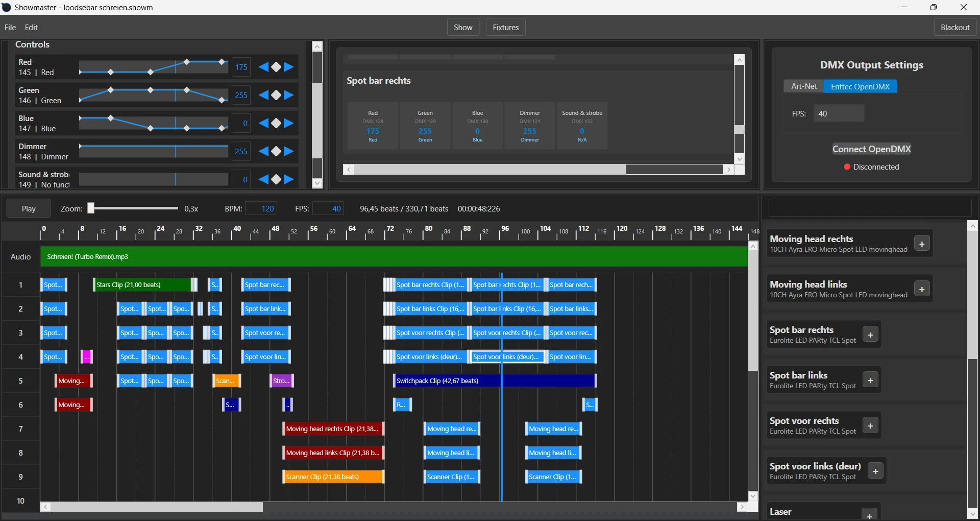Select Enttec OpenDMX output mode

(861, 86)
